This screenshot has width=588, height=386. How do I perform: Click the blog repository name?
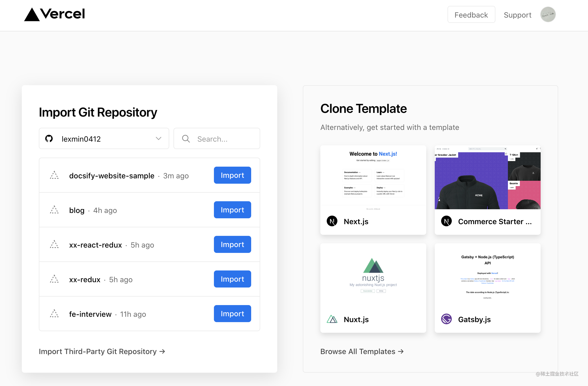point(77,210)
